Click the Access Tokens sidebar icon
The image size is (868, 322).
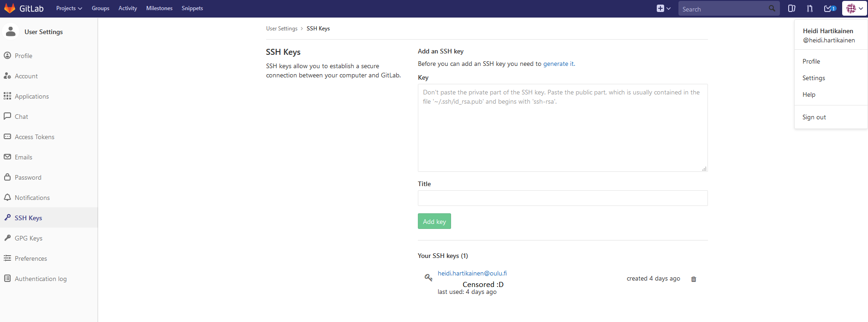pyautogui.click(x=7, y=136)
